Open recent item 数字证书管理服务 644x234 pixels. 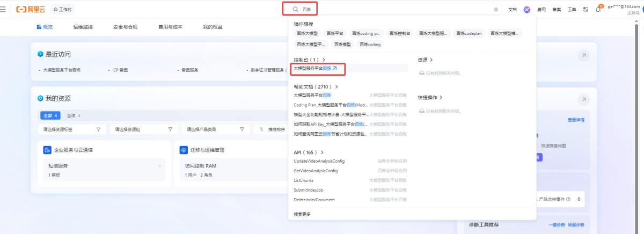point(267,70)
